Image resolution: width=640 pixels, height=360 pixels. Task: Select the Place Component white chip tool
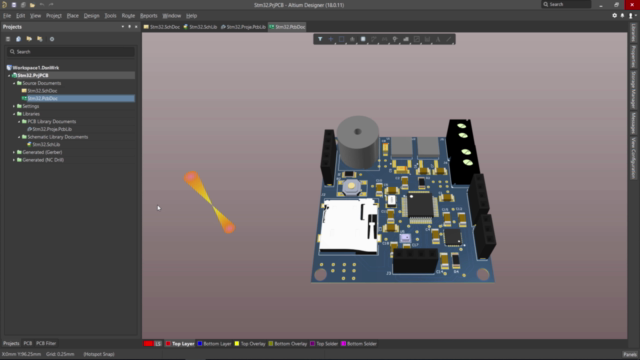click(363, 39)
